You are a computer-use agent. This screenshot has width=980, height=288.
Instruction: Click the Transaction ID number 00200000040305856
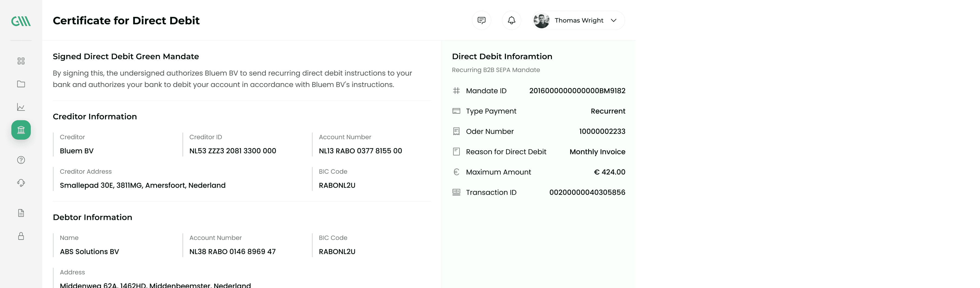(587, 192)
